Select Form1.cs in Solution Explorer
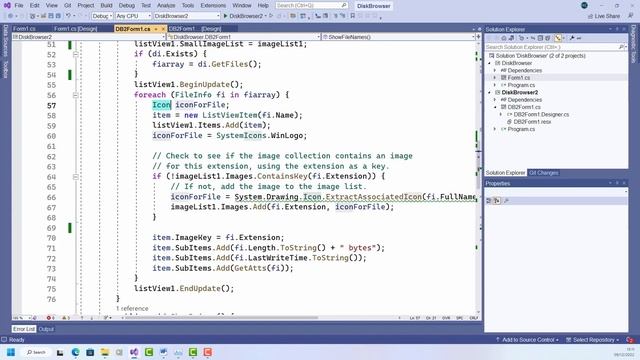The width and height of the screenshot is (640, 360). (x=518, y=78)
